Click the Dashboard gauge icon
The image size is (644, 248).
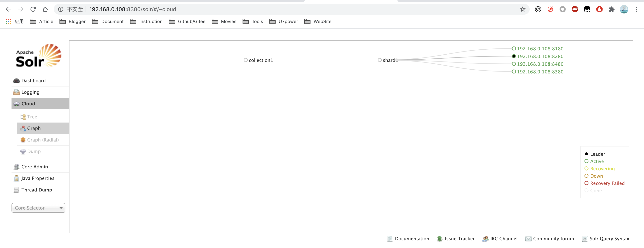[x=17, y=81]
